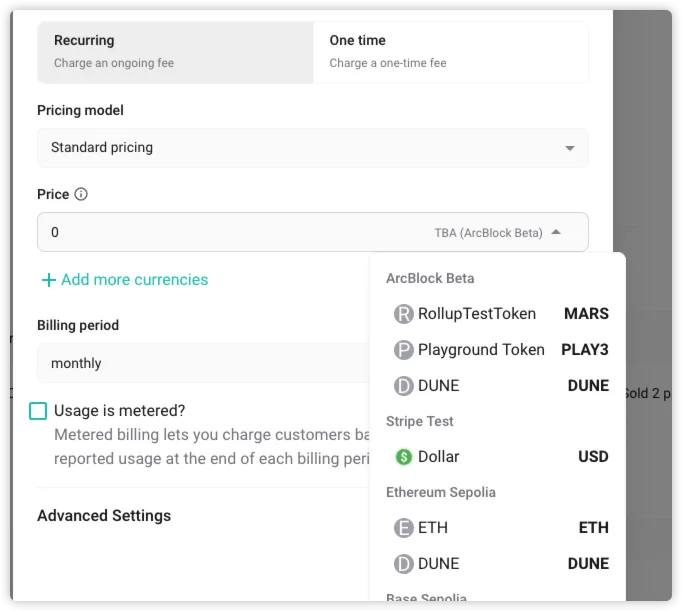Click into the Price amount field
Screen dimensions: 682x611
(235, 232)
